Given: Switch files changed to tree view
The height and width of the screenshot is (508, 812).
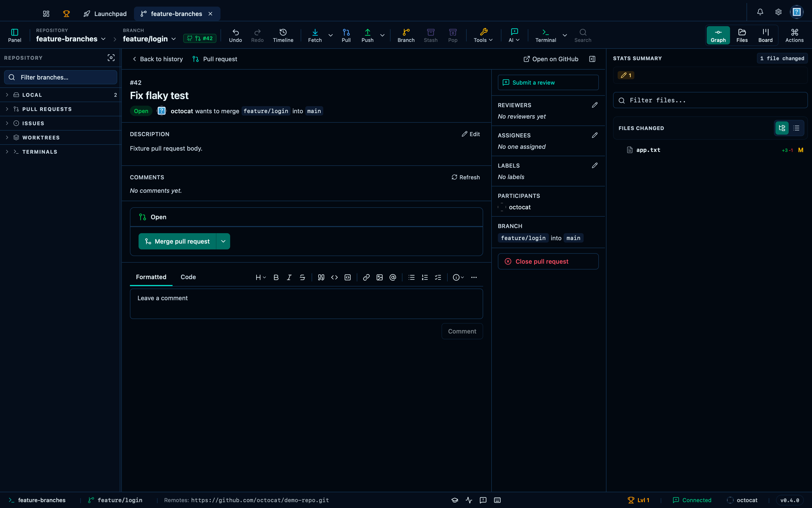Looking at the screenshot, I should pos(782,128).
